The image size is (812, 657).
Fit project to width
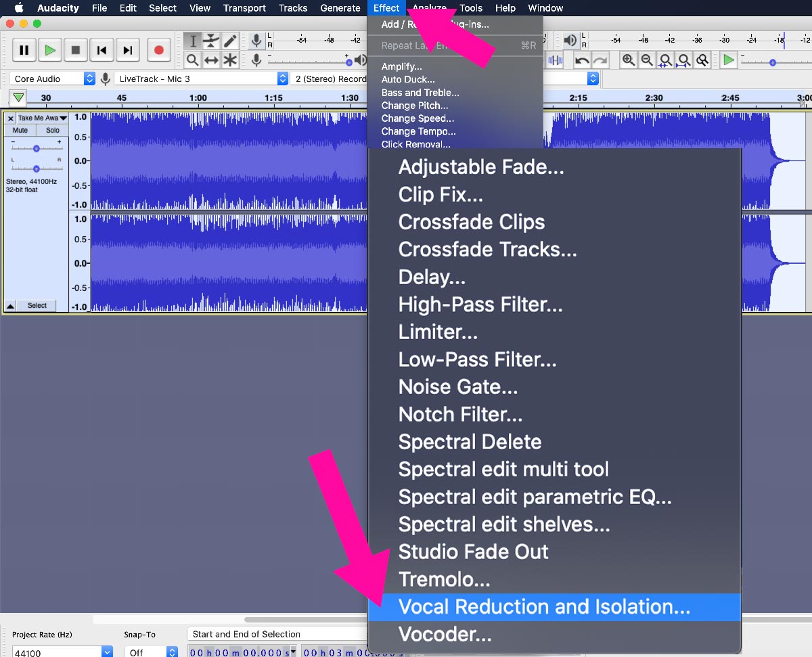[683, 60]
